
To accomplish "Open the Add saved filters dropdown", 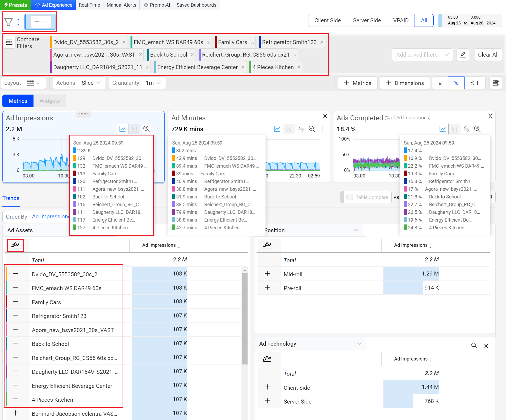I will pos(422,55).
